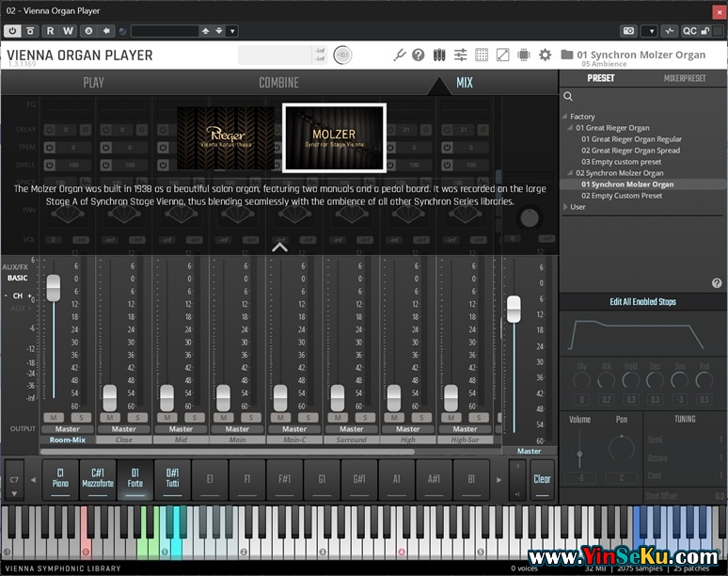This screenshot has width=728, height=576.
Task: Click the camera snapshot icon
Action: pyautogui.click(x=628, y=31)
